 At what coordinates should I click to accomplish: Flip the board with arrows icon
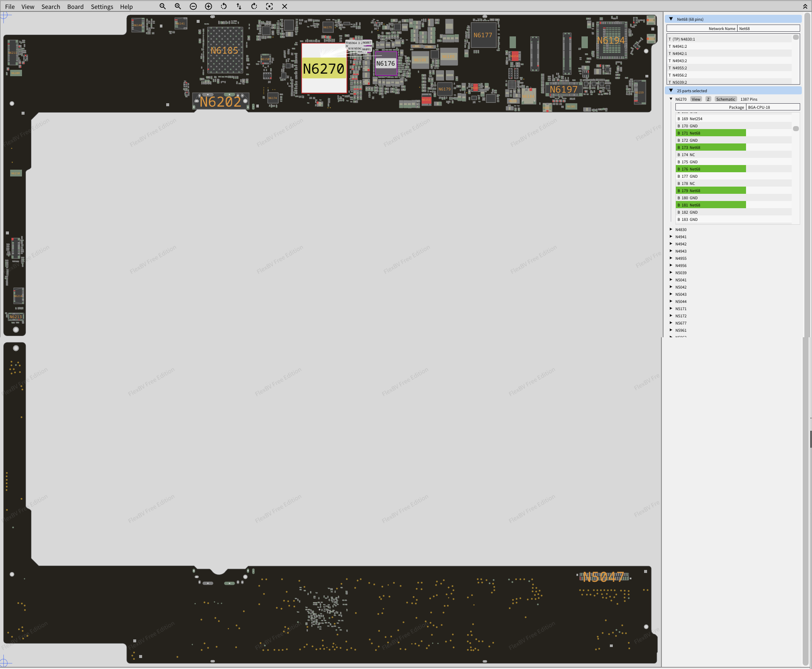click(x=239, y=6)
